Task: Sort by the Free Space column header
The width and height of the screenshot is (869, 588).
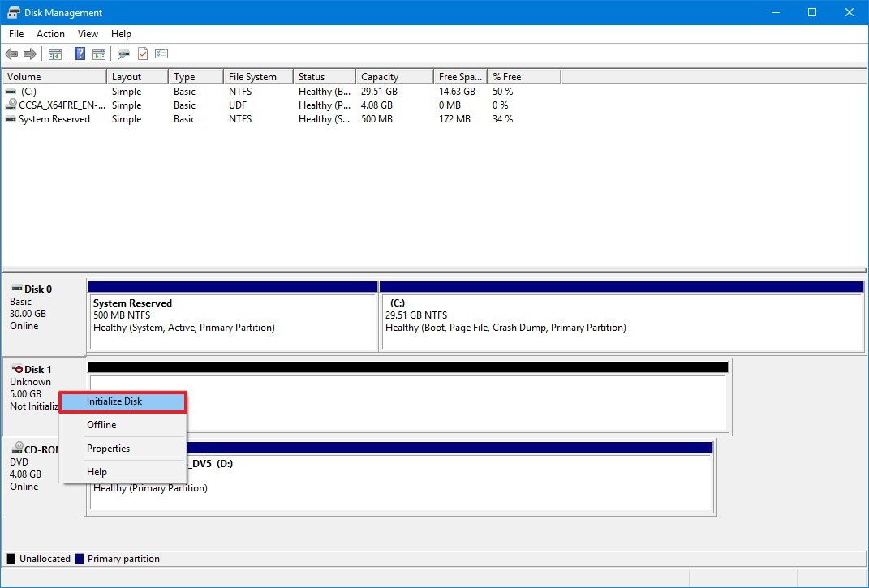Action: click(460, 76)
